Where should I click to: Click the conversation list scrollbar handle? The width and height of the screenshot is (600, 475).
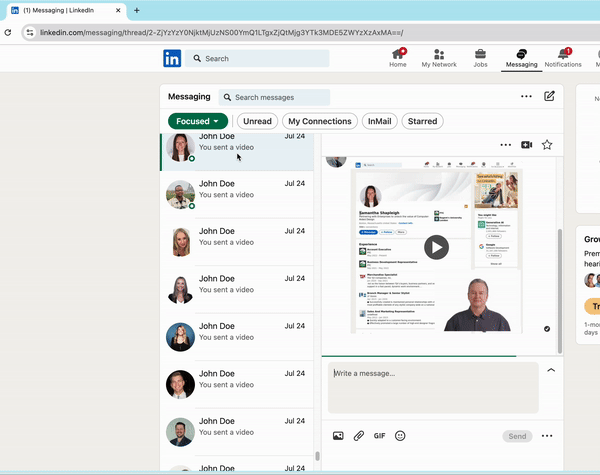[317, 456]
